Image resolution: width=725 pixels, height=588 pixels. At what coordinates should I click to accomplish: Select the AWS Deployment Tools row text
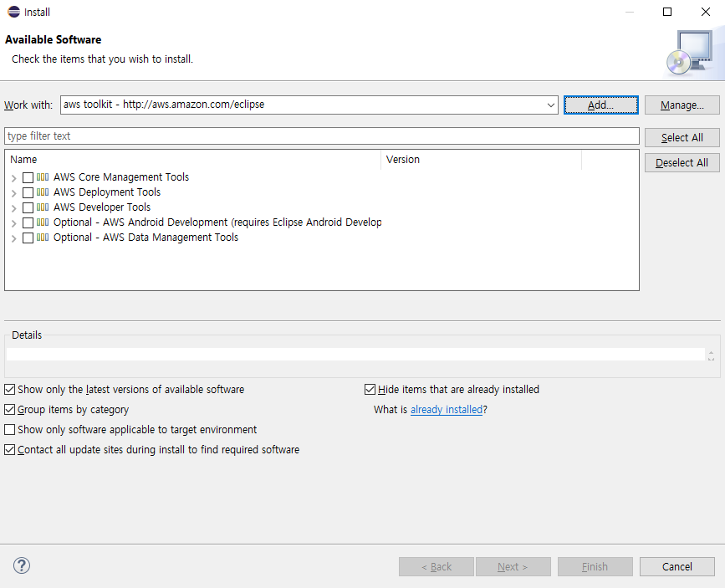(107, 192)
